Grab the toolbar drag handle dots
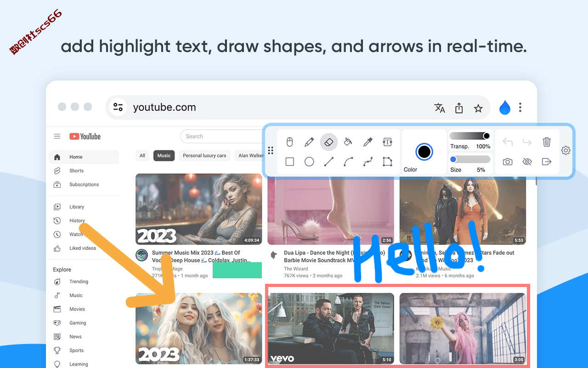 271,150
